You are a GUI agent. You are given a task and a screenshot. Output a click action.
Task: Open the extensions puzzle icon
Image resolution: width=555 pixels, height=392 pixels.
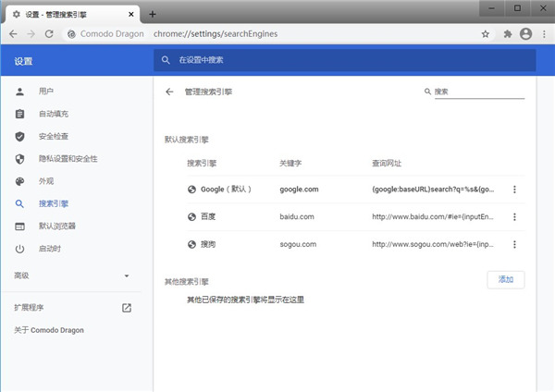[x=507, y=33]
